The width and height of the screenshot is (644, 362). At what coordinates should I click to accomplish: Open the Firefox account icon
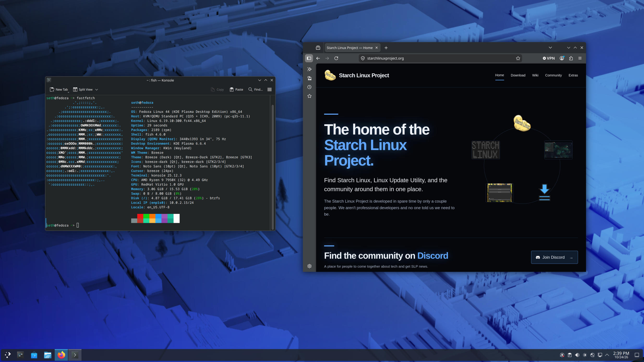(x=562, y=58)
